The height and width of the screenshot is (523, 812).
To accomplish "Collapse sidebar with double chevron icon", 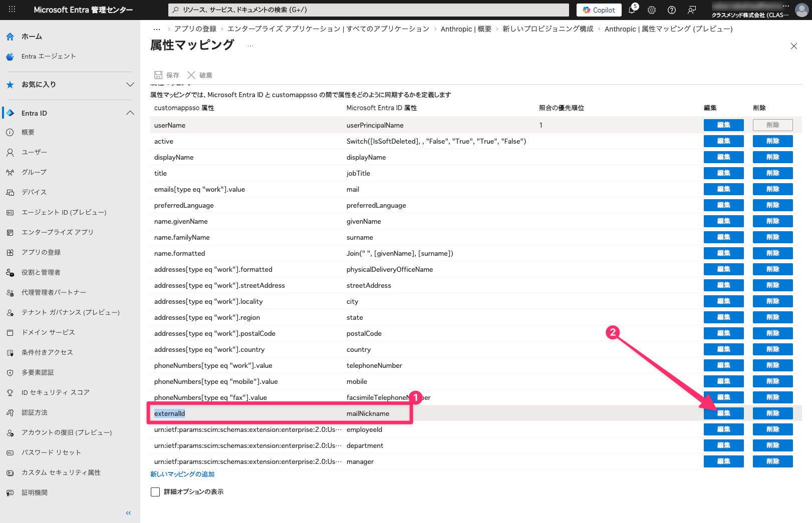I will click(128, 513).
